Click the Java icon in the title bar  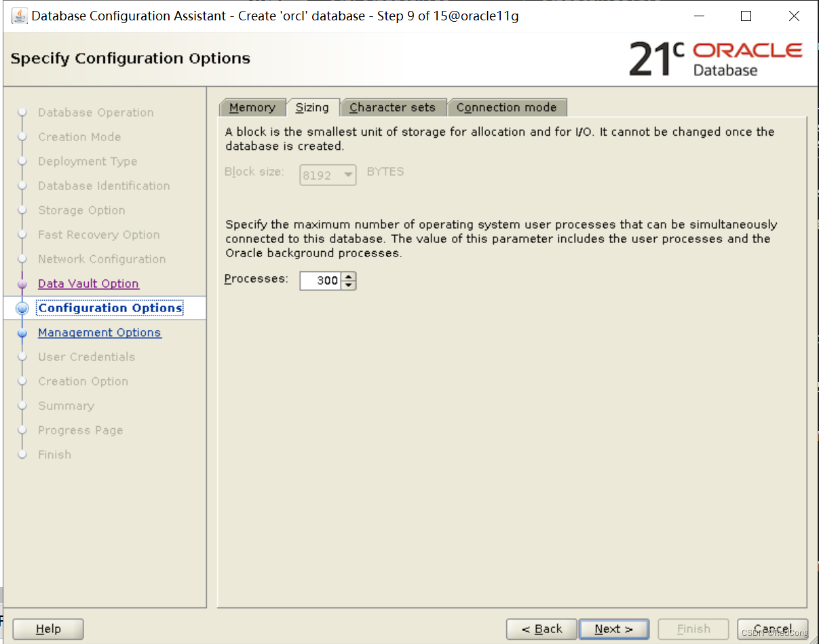click(x=20, y=16)
